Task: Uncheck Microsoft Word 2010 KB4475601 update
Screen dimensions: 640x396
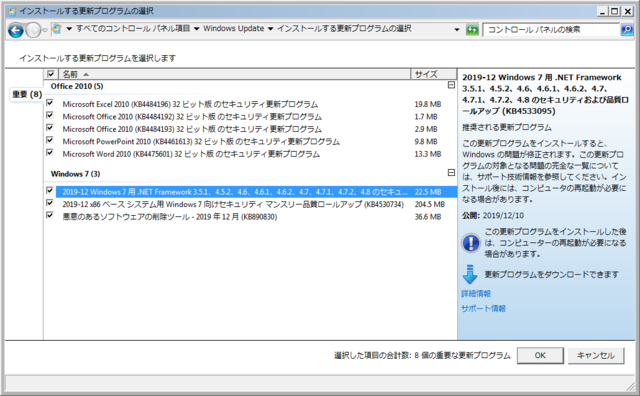Action: pyautogui.click(x=50, y=153)
